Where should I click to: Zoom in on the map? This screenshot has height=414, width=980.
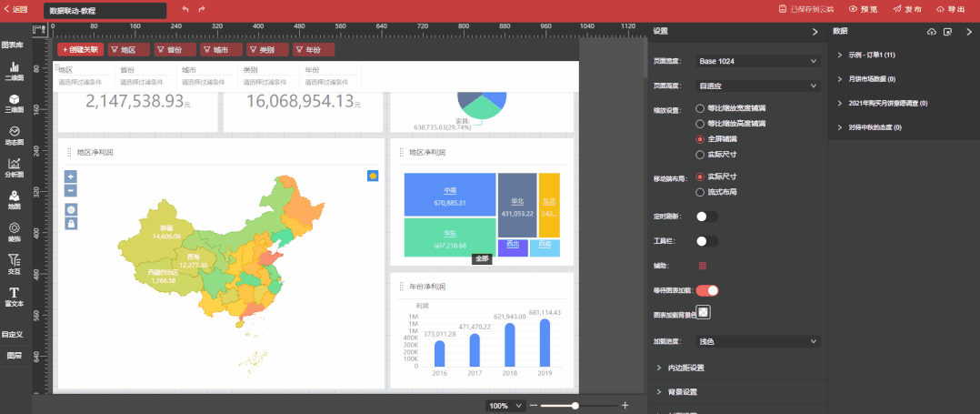71,176
